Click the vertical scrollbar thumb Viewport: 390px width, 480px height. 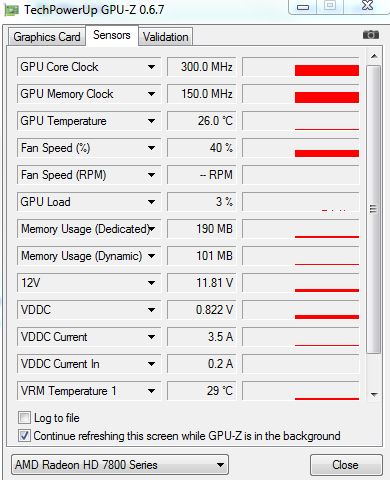coord(373,209)
